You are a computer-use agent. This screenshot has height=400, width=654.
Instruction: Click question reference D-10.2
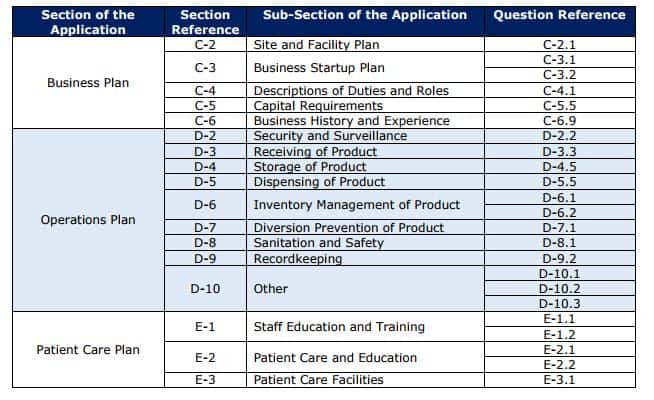[x=559, y=289]
